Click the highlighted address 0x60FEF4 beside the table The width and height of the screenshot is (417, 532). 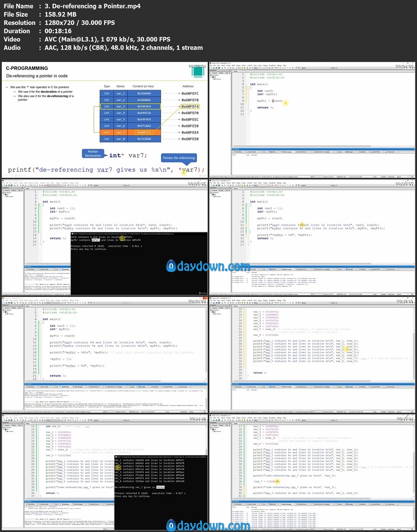(190, 106)
